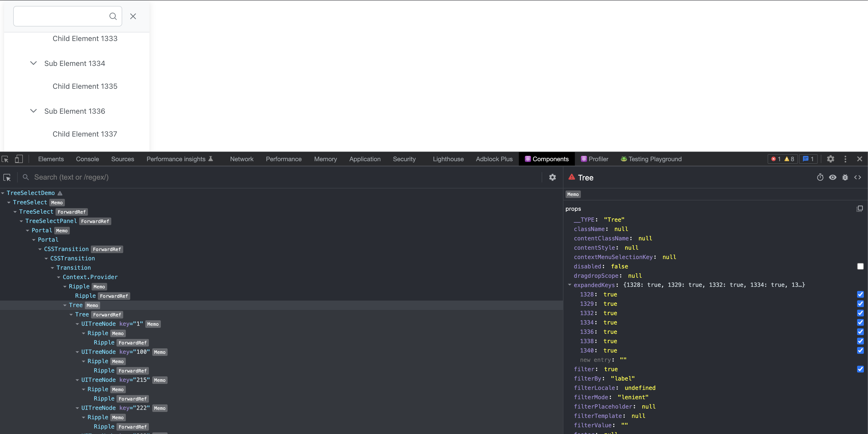Uncheck the filter prop checkbox
Viewport: 868px width, 434px height.
click(860, 369)
